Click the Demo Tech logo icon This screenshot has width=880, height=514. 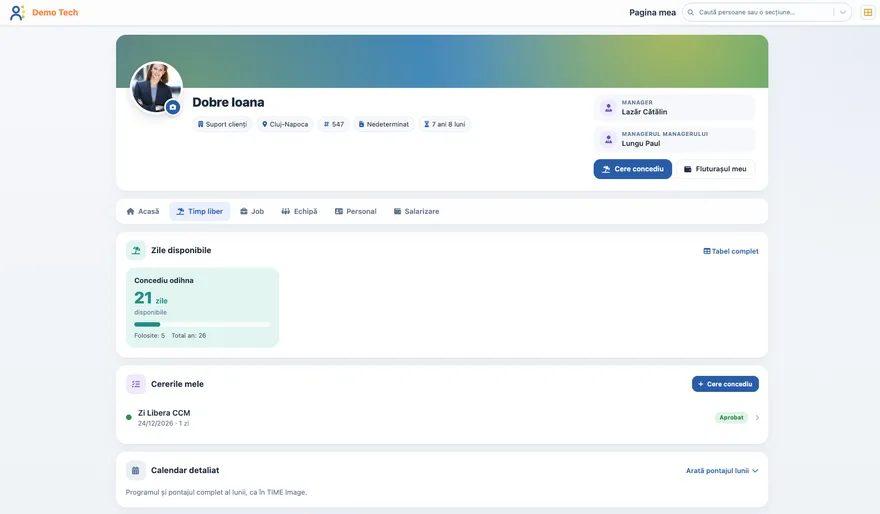pyautogui.click(x=17, y=12)
